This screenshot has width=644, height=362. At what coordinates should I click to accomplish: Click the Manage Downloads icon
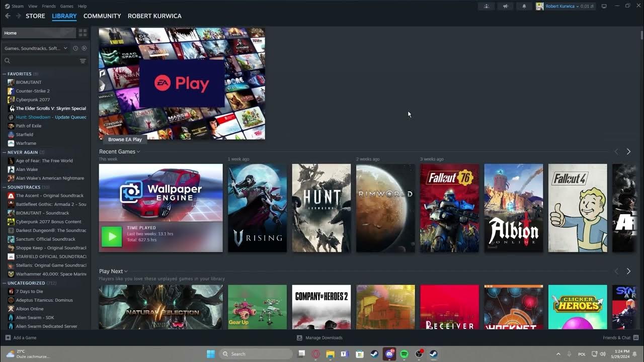[x=299, y=338]
